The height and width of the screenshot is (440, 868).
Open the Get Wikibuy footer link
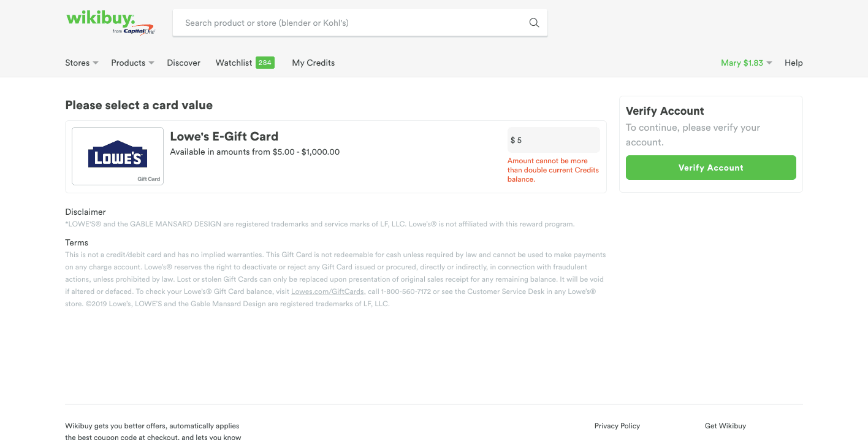[725, 425]
